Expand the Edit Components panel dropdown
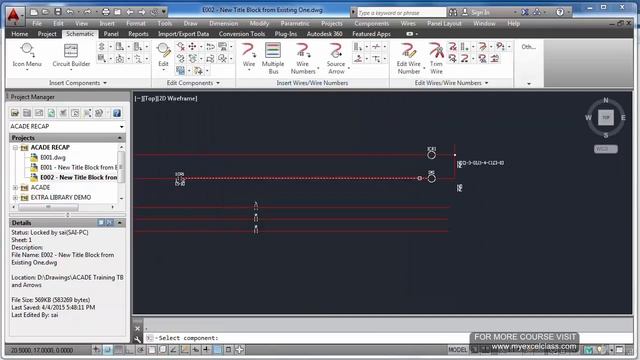640x360 pixels. coord(218,83)
